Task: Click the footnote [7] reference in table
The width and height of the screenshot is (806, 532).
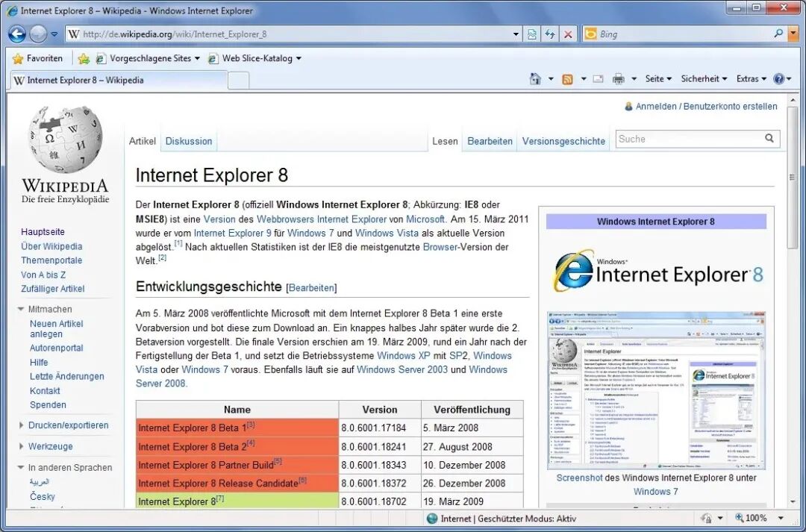Action: pyautogui.click(x=220, y=498)
